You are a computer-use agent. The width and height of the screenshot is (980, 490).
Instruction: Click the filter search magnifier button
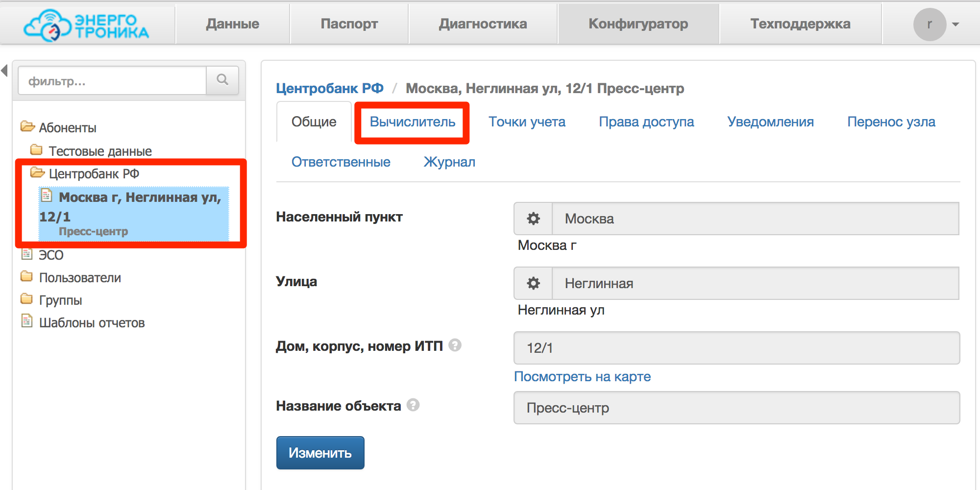click(222, 80)
